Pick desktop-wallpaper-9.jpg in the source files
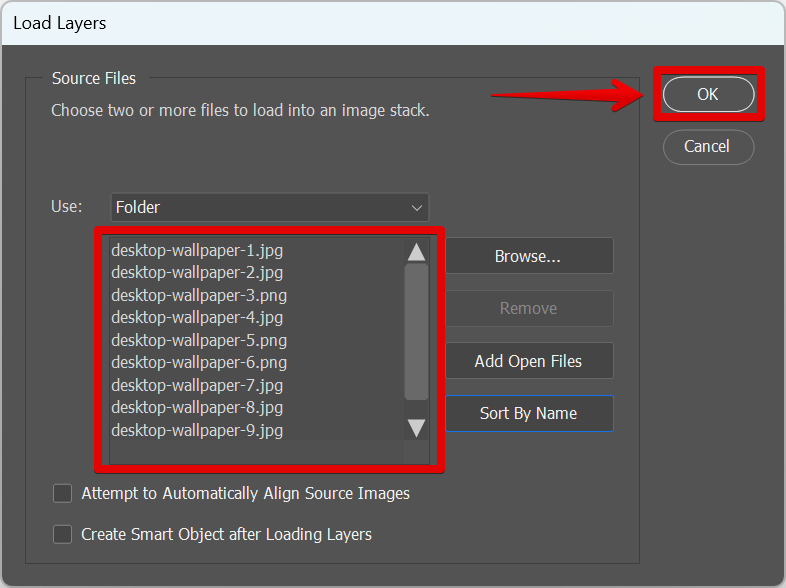Image resolution: width=786 pixels, height=588 pixels. [x=197, y=430]
